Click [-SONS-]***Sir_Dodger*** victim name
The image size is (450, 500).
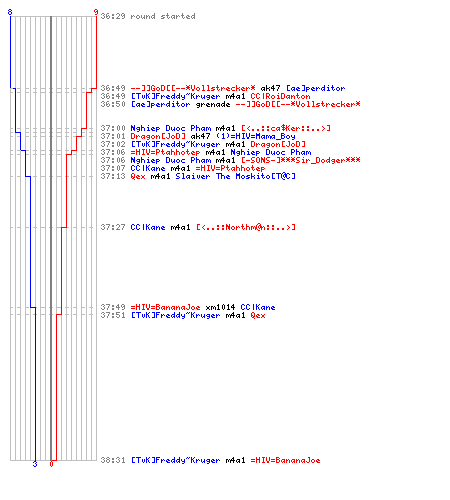(x=301, y=160)
